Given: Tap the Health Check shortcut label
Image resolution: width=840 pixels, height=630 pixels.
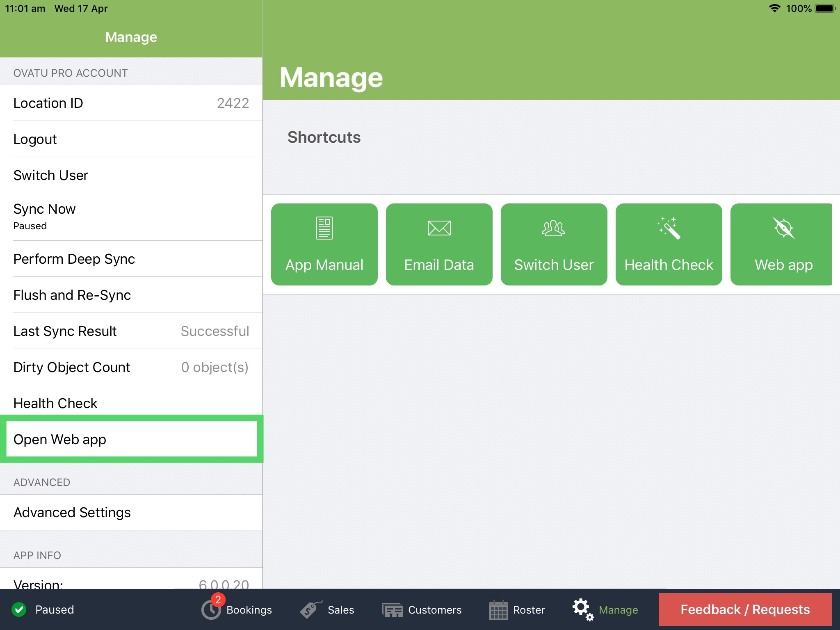Looking at the screenshot, I should [669, 265].
